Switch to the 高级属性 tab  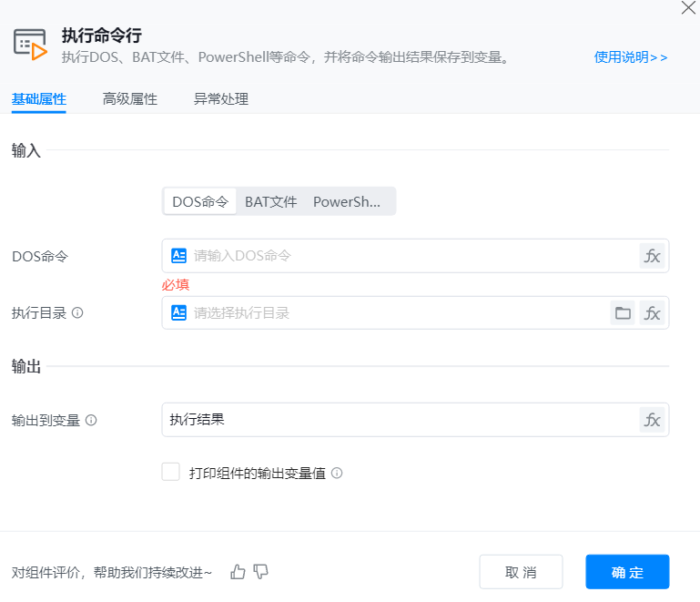pyautogui.click(x=130, y=99)
